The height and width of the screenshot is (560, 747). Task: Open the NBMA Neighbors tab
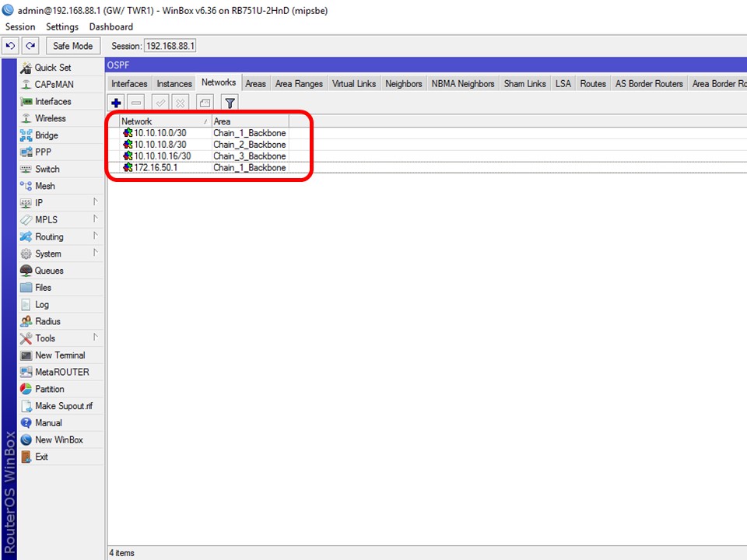462,84
